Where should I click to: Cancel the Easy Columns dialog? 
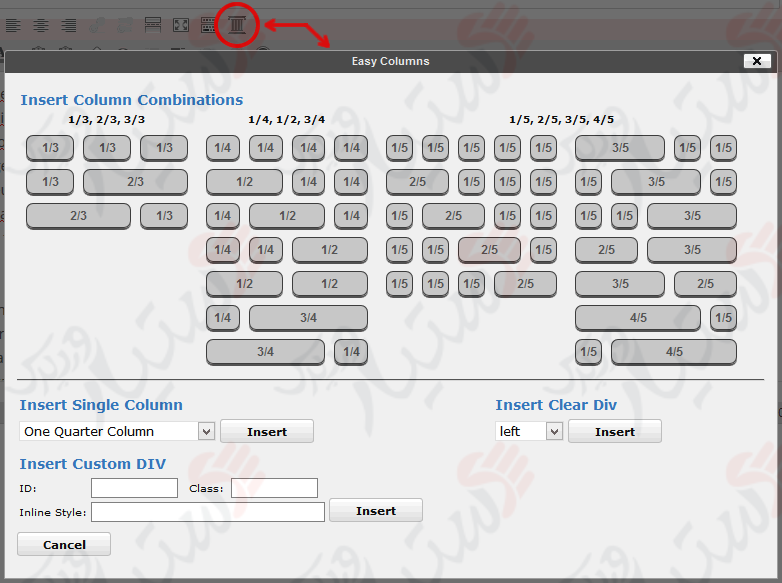coord(64,544)
